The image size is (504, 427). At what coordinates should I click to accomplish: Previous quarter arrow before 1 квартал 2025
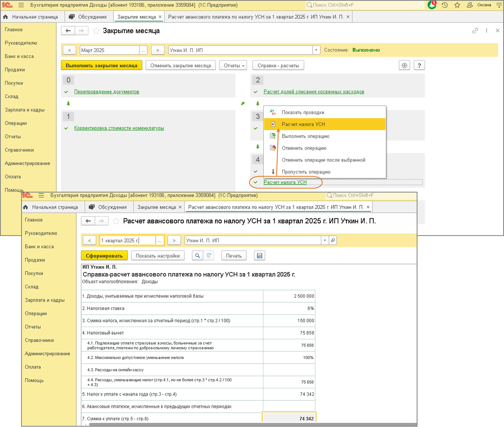[x=89, y=241]
